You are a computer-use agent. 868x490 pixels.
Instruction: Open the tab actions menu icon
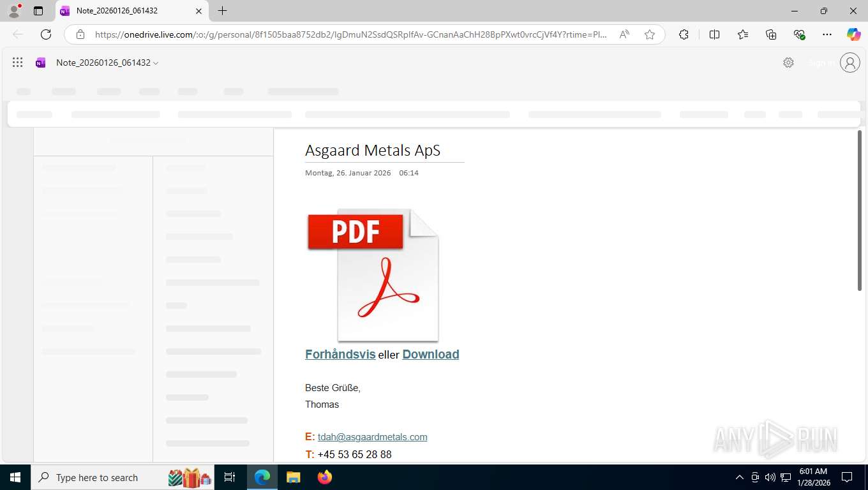click(x=38, y=11)
